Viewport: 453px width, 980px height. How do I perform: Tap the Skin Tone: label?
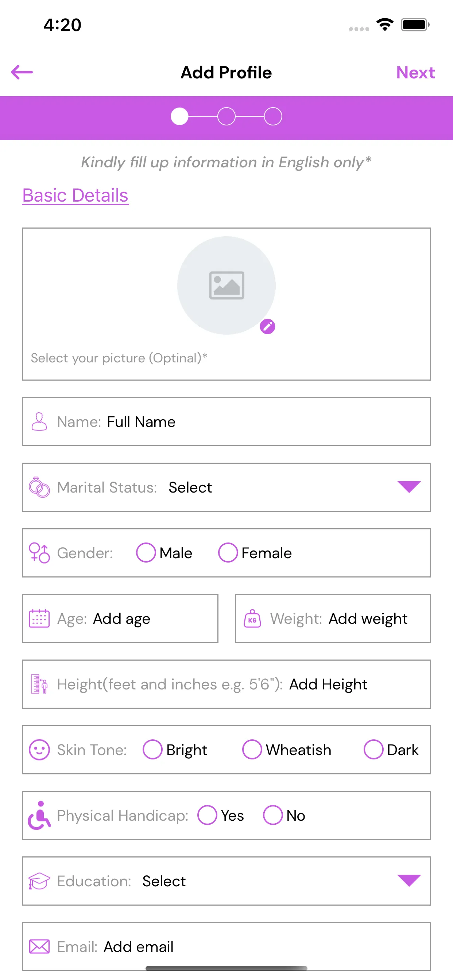coord(92,750)
